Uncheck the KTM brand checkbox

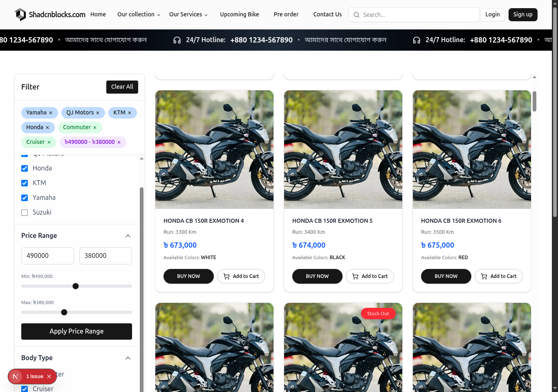[x=25, y=183]
